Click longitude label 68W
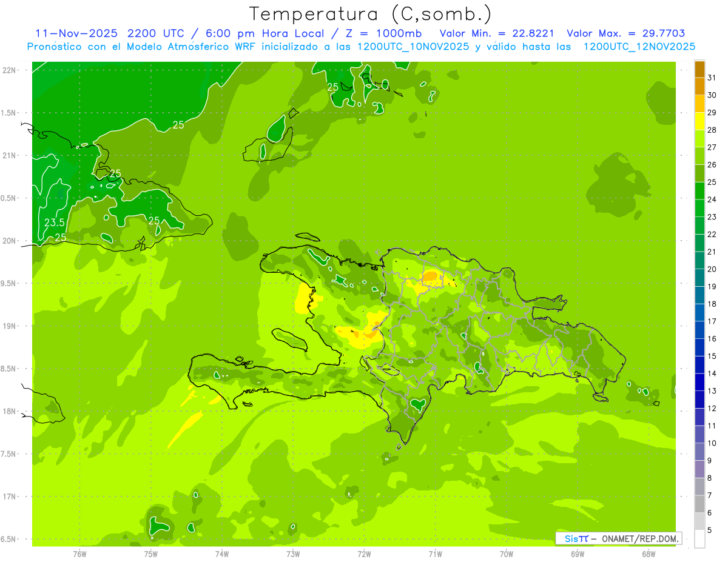Viewport: 728px width, 562px height. [649, 554]
